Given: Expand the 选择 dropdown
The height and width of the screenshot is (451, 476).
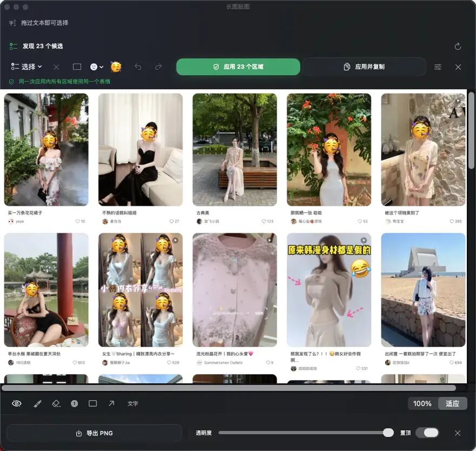Looking at the screenshot, I should pyautogui.click(x=26, y=67).
